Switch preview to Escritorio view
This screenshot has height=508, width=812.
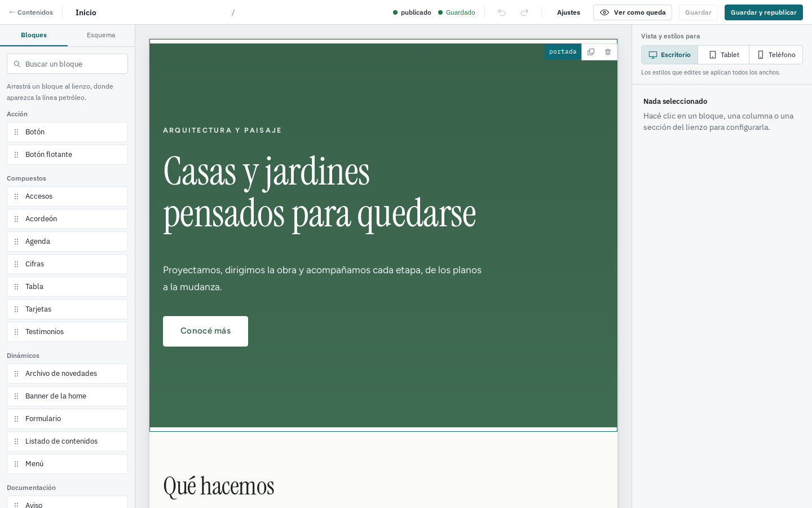pos(670,55)
